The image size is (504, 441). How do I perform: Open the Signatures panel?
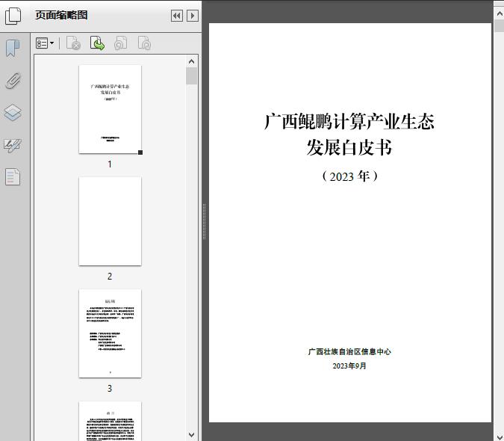13,145
